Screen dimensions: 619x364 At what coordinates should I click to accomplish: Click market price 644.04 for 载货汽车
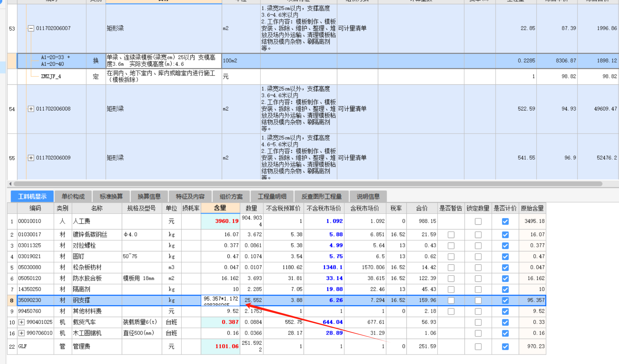click(333, 322)
